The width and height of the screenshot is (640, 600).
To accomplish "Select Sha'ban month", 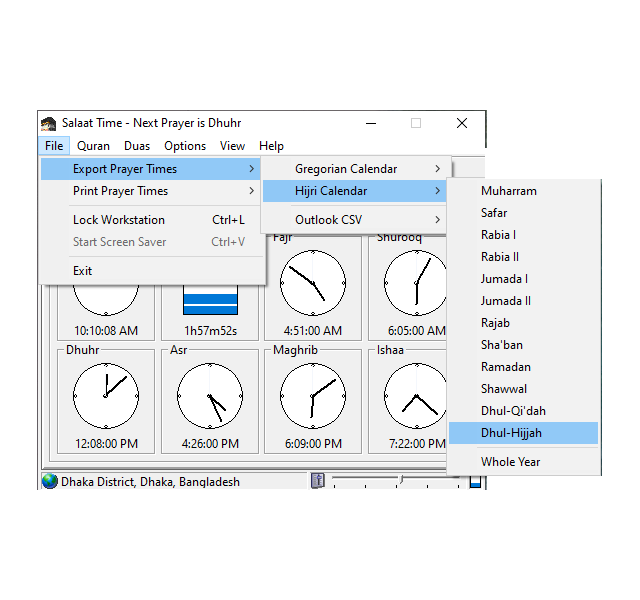I will (523, 345).
